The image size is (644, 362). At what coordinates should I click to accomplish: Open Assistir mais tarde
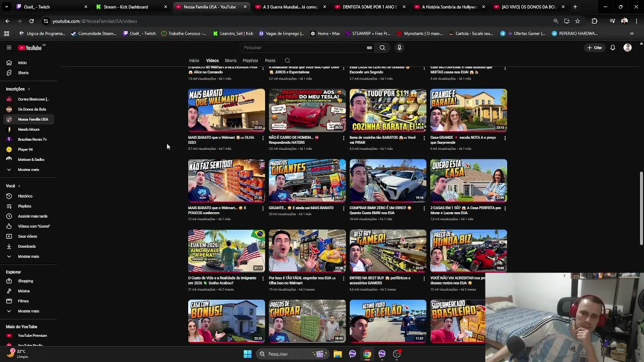click(29, 216)
